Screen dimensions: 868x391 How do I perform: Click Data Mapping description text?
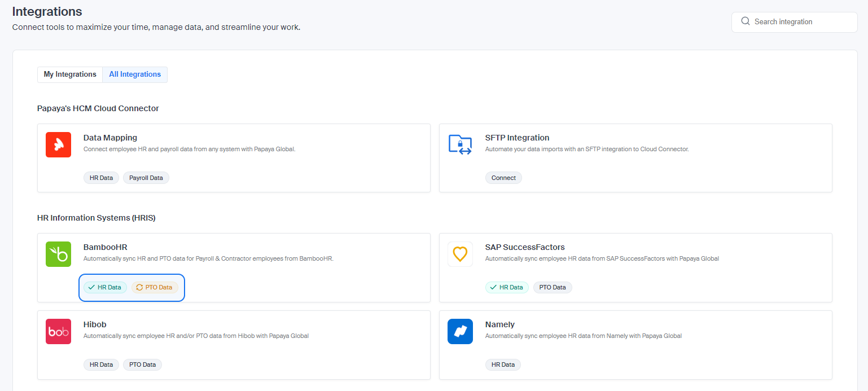coord(190,149)
